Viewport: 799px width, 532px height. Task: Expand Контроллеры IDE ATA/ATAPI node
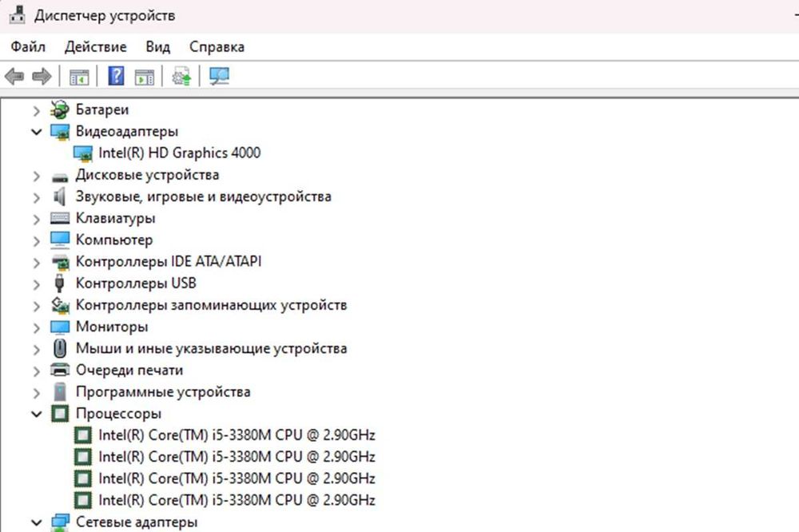click(36, 263)
